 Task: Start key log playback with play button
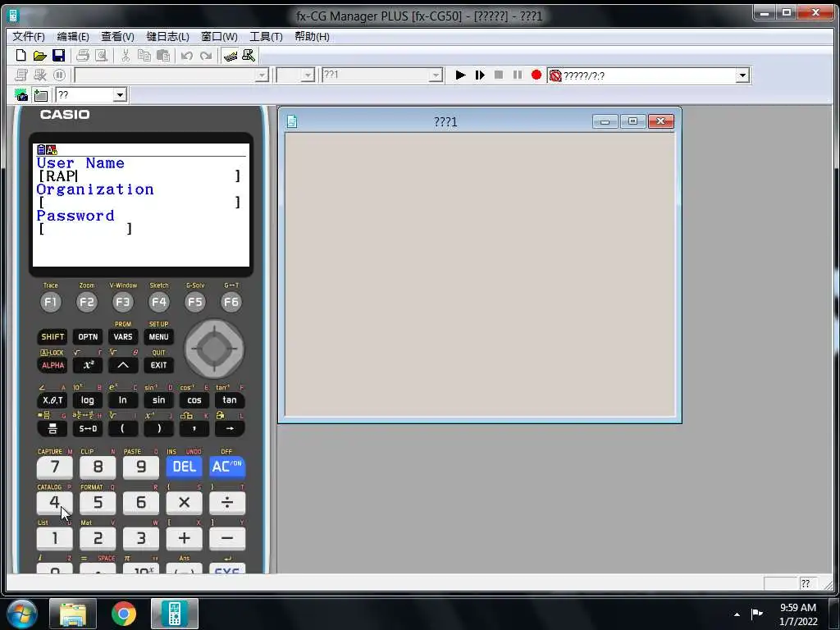[460, 75]
